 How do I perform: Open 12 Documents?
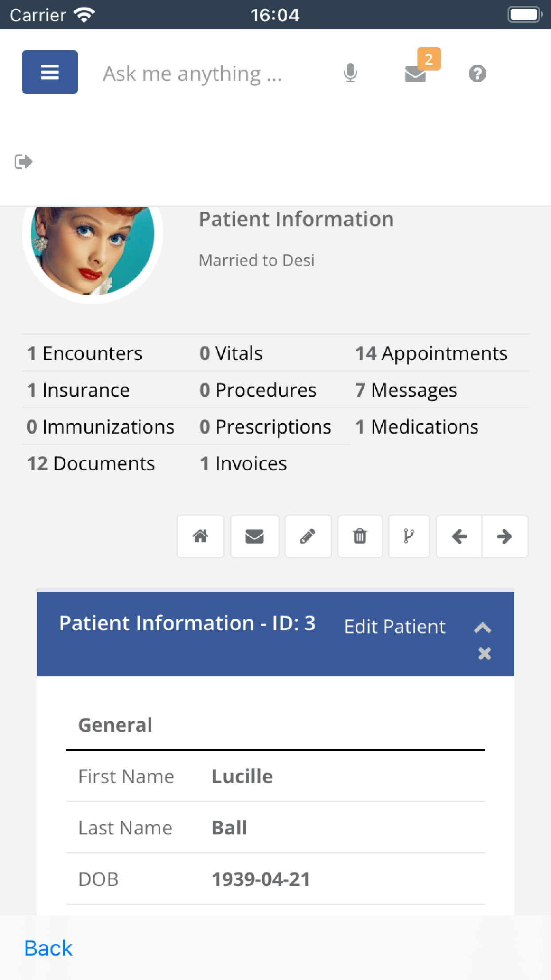coord(91,463)
